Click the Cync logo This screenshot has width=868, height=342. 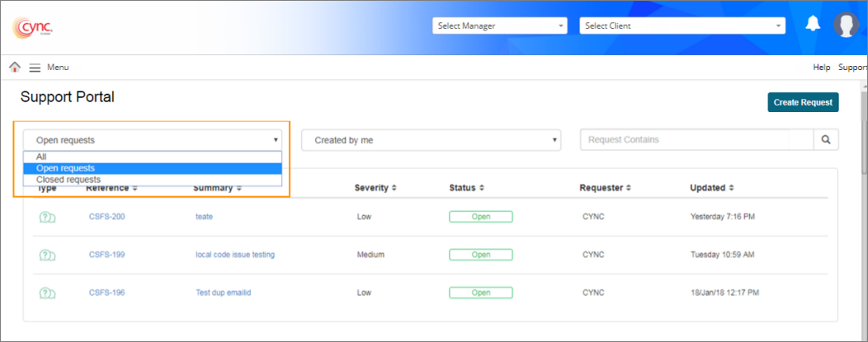(33, 27)
